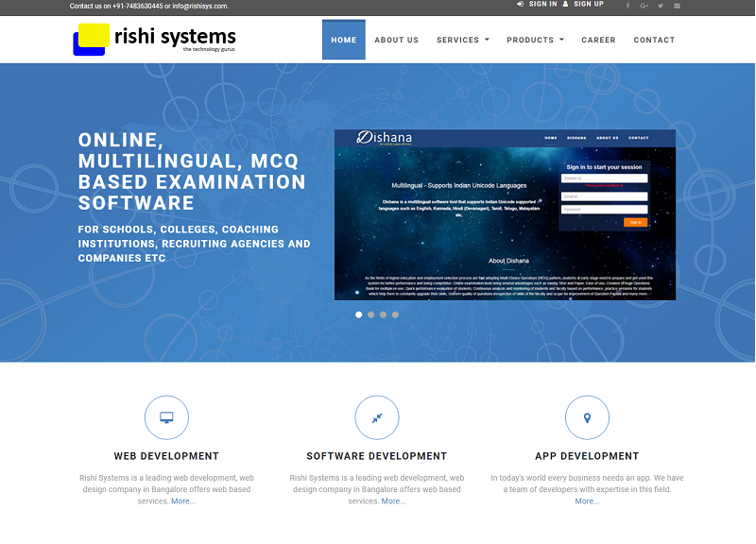The width and height of the screenshot is (756, 544).
Task: Switch to the third carousel slide dot
Action: coord(383,314)
